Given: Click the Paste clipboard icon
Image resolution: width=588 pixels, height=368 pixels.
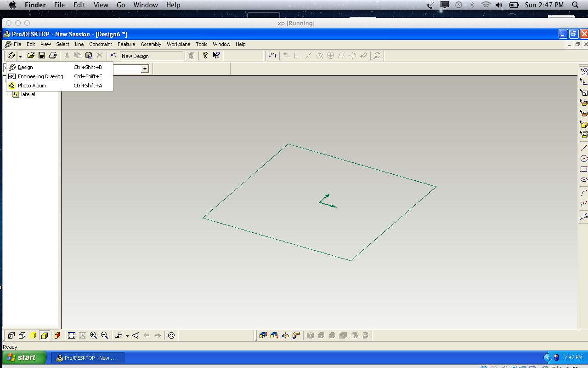Looking at the screenshot, I should click(x=89, y=56).
